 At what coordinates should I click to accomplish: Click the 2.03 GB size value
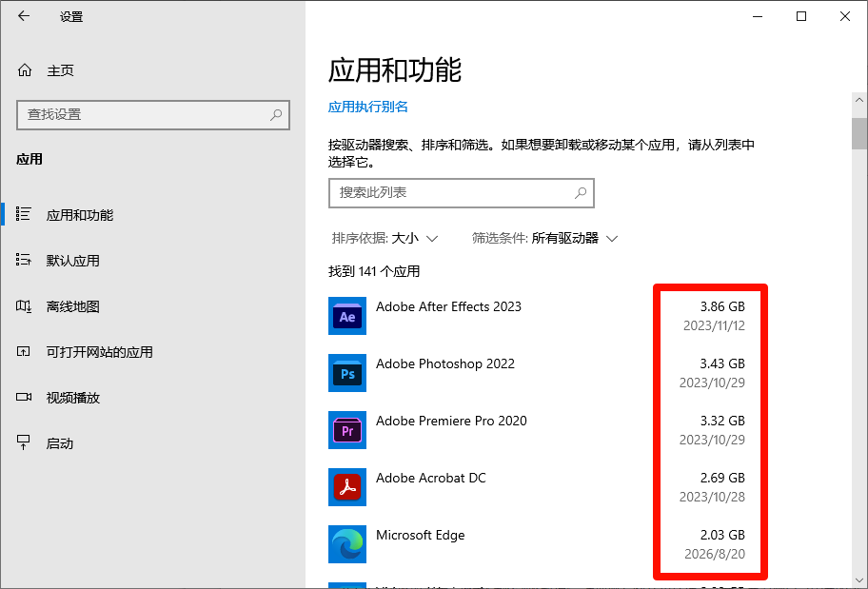click(722, 535)
